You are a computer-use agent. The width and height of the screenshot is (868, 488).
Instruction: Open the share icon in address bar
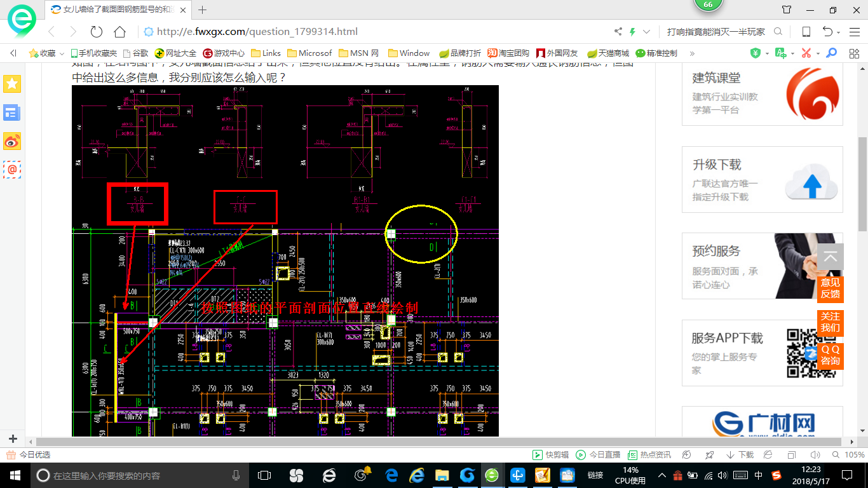click(x=618, y=32)
